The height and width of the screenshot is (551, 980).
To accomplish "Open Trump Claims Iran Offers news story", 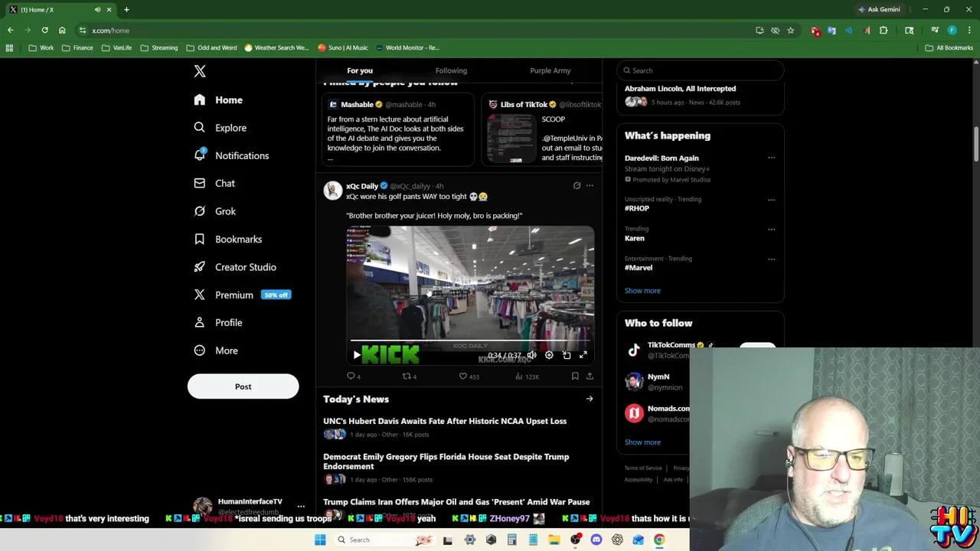I will pyautogui.click(x=456, y=502).
